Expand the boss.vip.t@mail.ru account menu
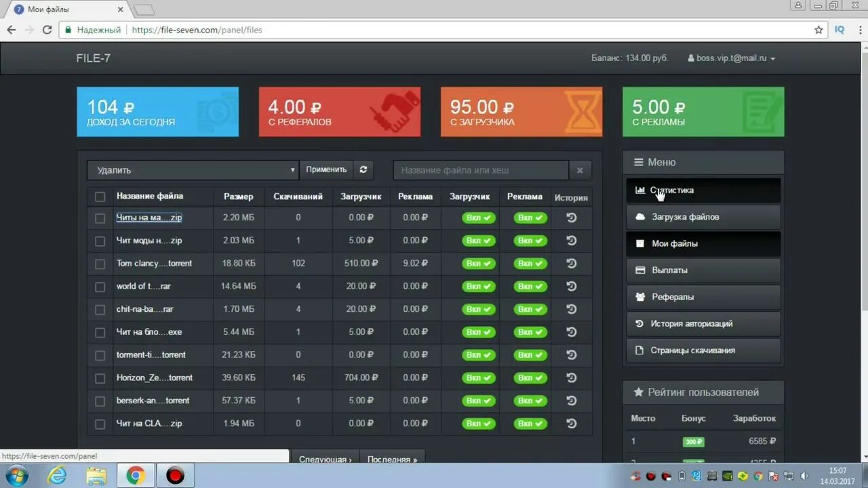This screenshot has height=488, width=868. pyautogui.click(x=732, y=58)
